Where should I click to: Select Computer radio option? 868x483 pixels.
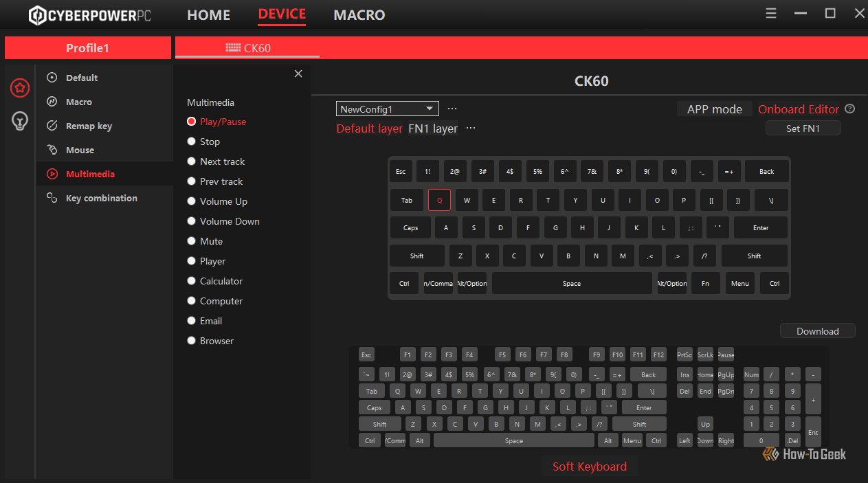click(192, 301)
